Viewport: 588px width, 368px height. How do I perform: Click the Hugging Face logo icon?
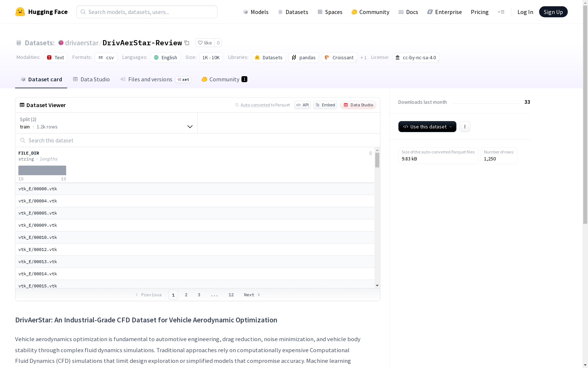(20, 12)
